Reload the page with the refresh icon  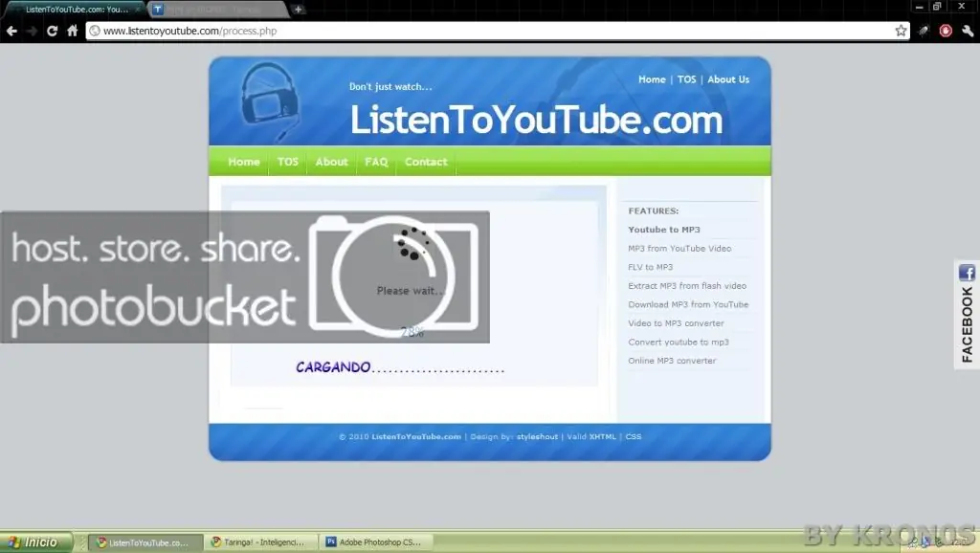pyautogui.click(x=52, y=31)
